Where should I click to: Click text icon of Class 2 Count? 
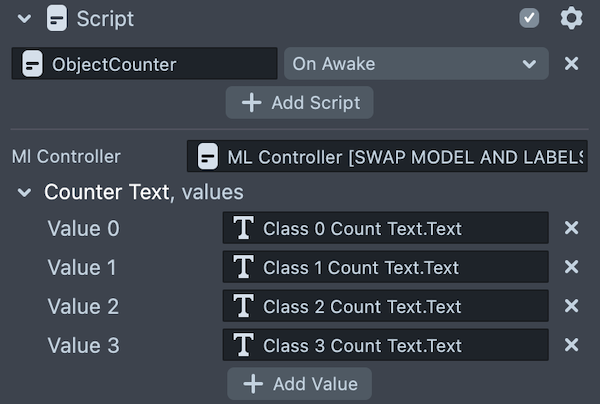243,306
